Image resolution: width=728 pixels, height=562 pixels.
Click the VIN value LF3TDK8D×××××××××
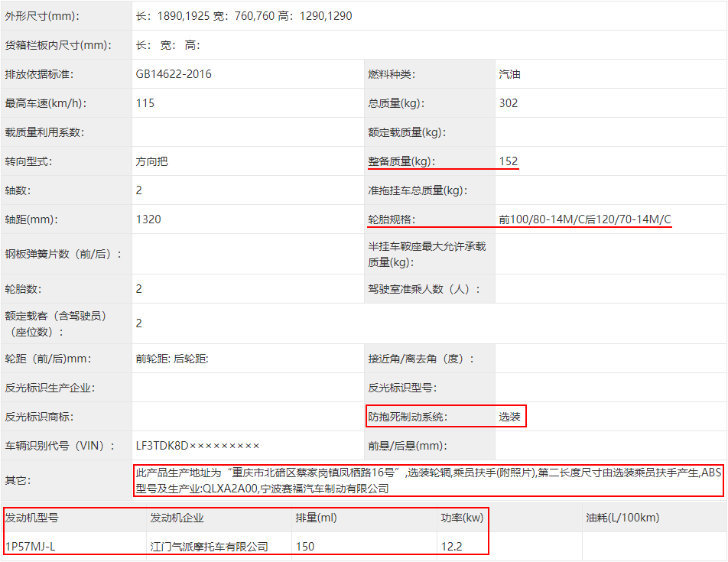[198, 446]
